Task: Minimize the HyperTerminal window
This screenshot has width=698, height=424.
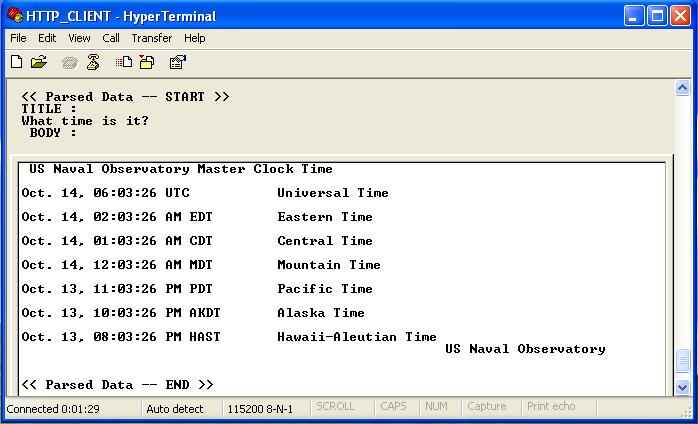Action: (634, 16)
